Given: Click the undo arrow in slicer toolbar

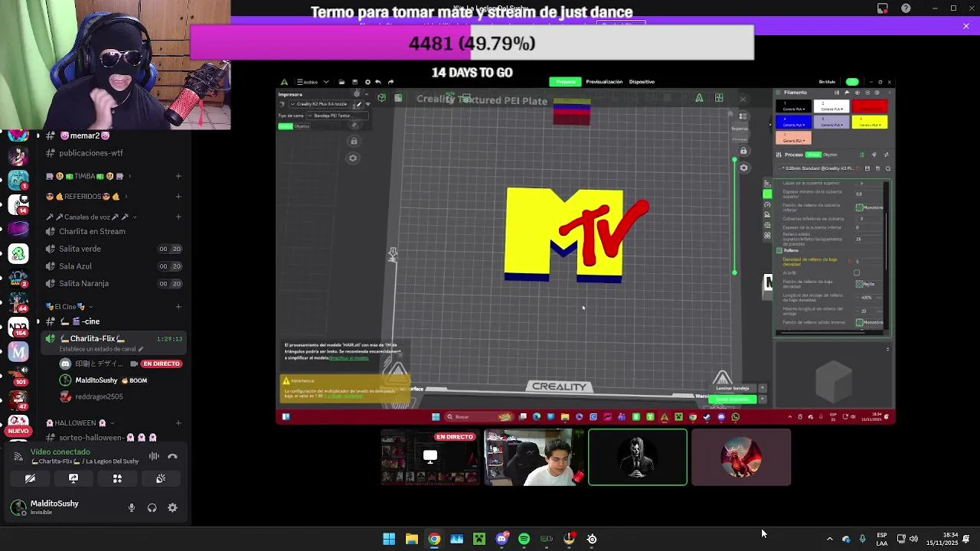Looking at the screenshot, I should point(378,82).
